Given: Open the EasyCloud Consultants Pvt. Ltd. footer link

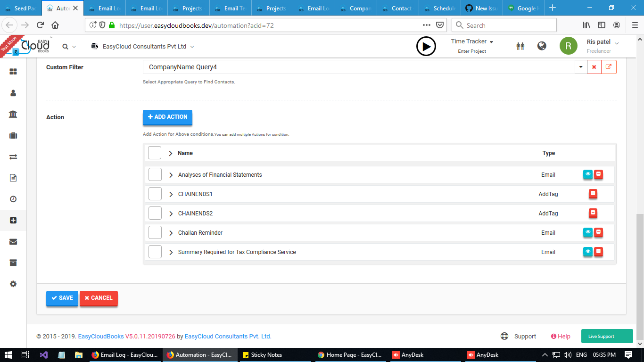Looking at the screenshot, I should coord(228,336).
